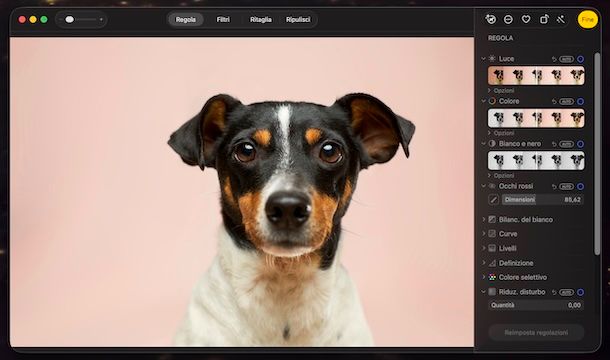This screenshot has width=610, height=360.
Task: Toggle the Colore adjustment on/off circle
Action: (x=580, y=102)
